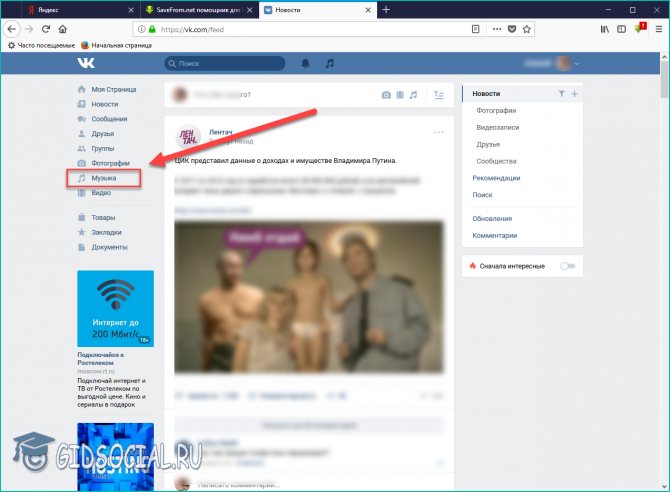
Task: Open Firefox library icon
Action: pyautogui.click(x=605, y=29)
